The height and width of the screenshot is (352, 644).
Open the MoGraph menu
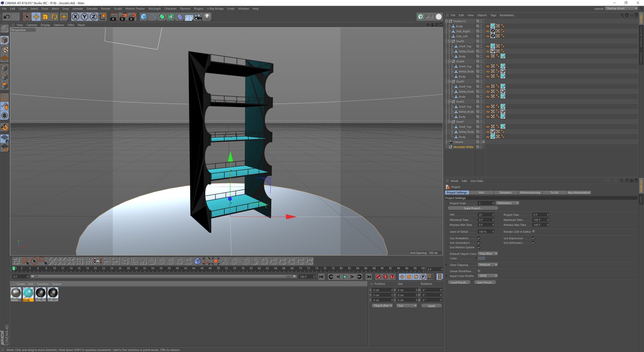(154, 9)
